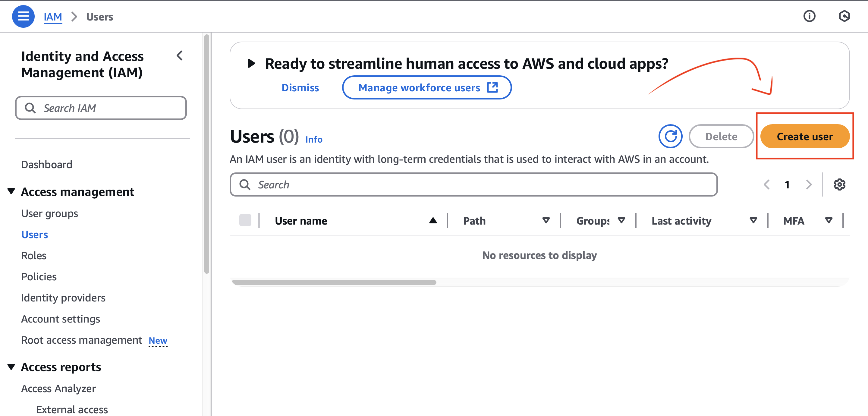The image size is (868, 416).
Task: Click the magnifier in Search IAM box
Action: [30, 108]
